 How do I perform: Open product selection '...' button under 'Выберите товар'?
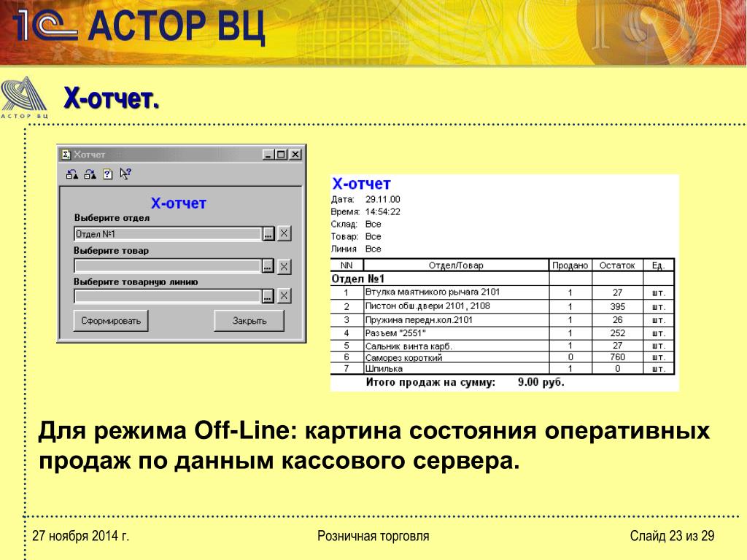[x=268, y=266]
